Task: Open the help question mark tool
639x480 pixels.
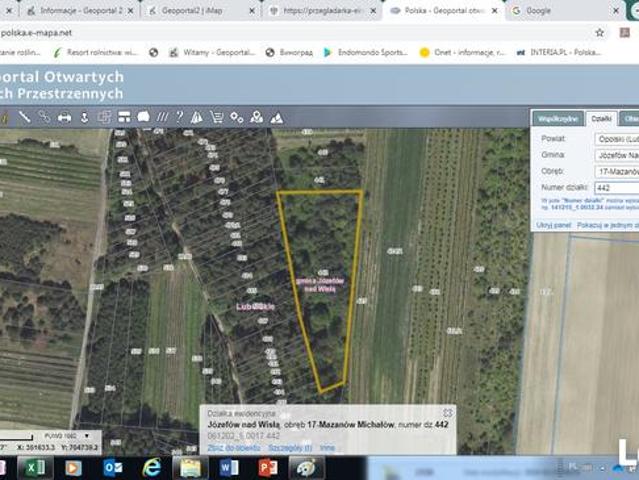Action: 179,117
